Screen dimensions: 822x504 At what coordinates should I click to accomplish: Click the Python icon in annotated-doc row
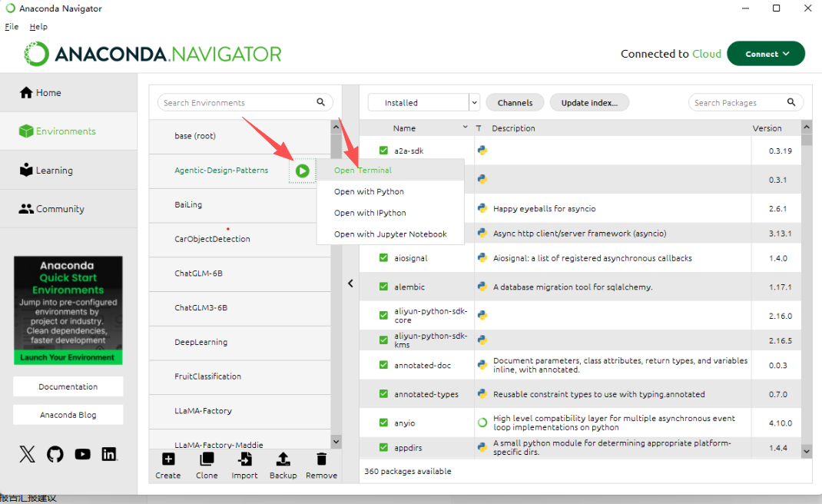[482, 365]
